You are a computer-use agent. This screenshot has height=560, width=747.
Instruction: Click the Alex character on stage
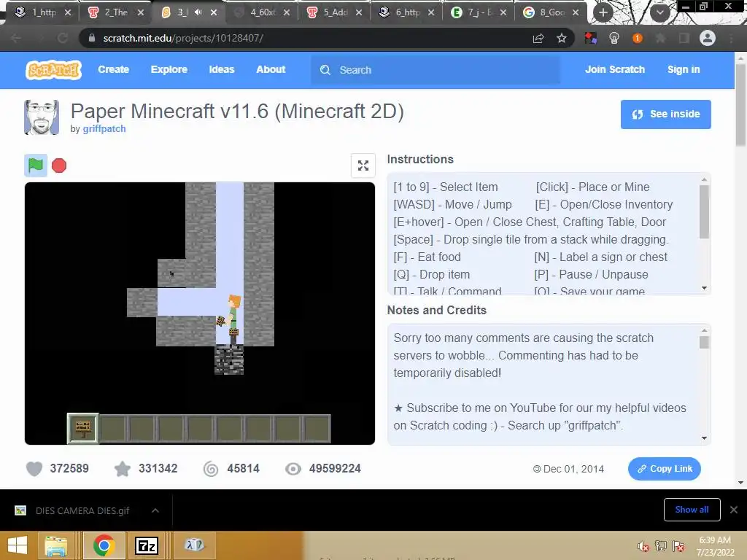tap(232, 319)
